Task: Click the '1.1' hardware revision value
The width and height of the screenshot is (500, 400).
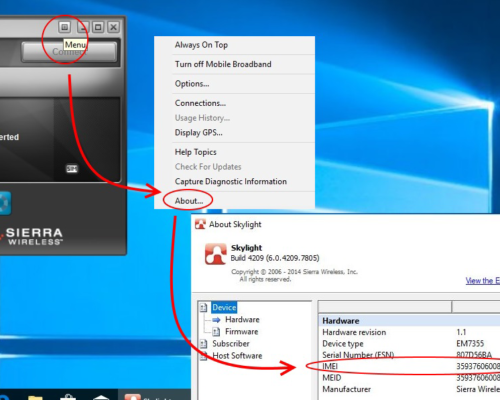Action: click(x=461, y=332)
